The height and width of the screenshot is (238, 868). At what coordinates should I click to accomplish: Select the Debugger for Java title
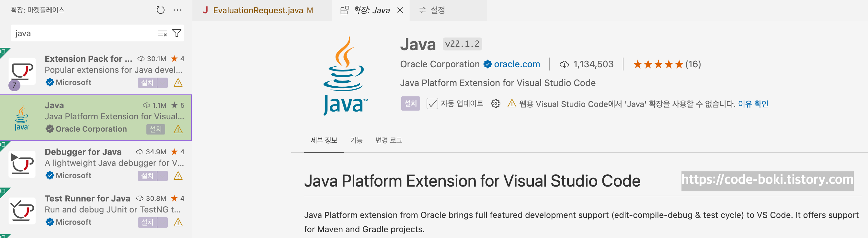(x=83, y=152)
